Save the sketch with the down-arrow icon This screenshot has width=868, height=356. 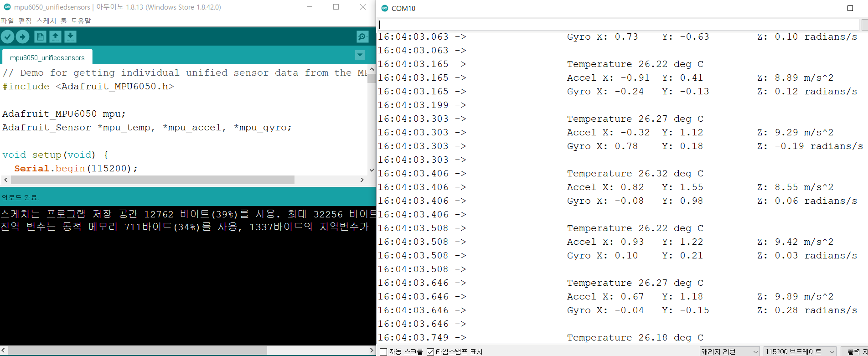70,36
